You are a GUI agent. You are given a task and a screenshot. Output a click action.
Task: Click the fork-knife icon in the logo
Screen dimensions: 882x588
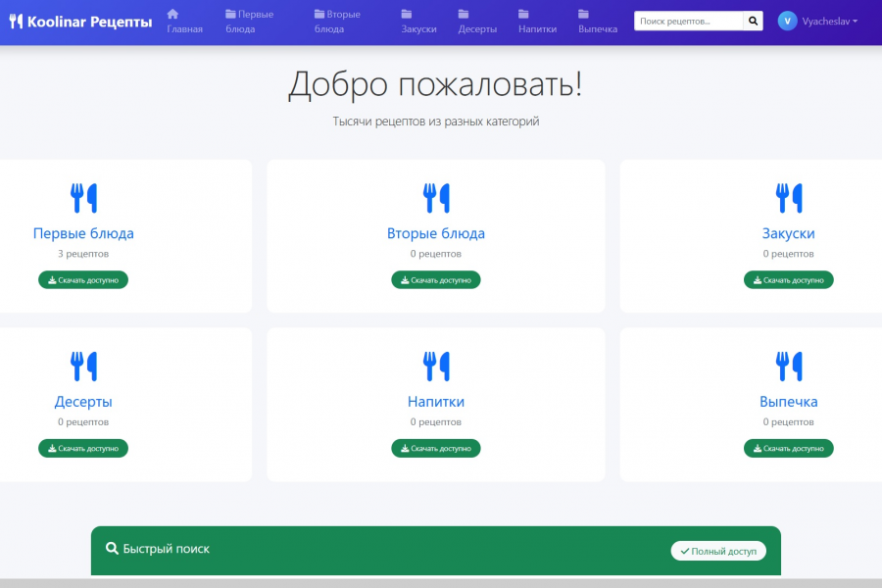pos(17,22)
